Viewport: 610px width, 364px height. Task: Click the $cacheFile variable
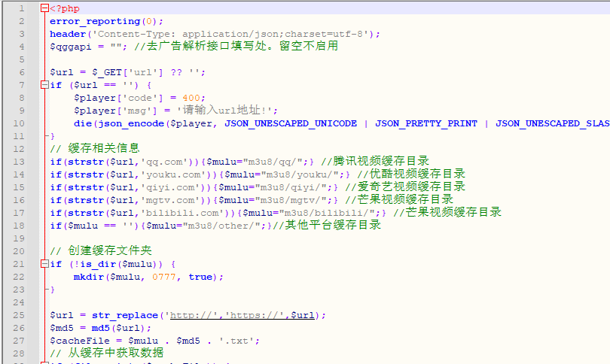[x=80, y=341]
